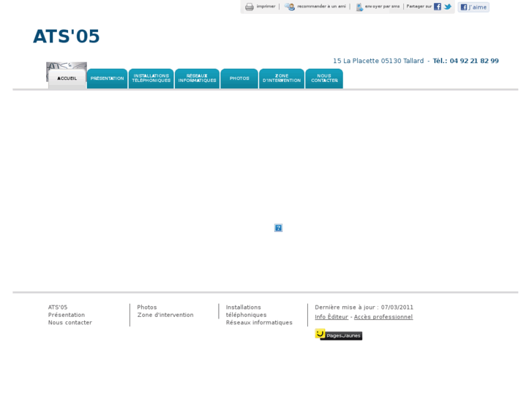
Task: Click the imprimer text link
Action: pyautogui.click(x=266, y=7)
